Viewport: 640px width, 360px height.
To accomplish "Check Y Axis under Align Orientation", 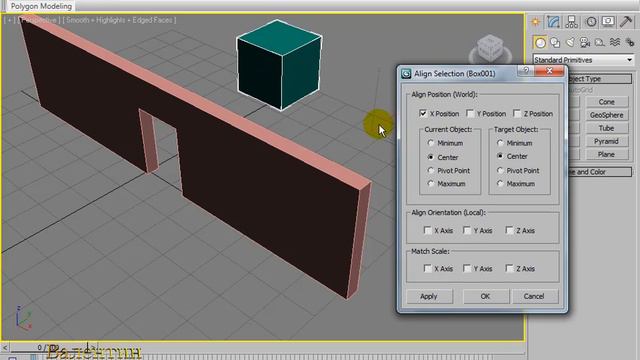I will 467,231.
